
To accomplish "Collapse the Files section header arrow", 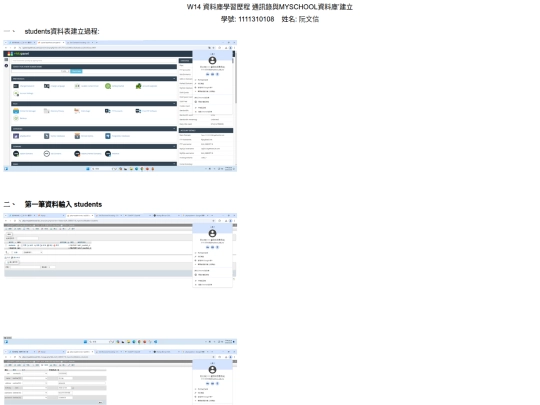I will click(174, 103).
